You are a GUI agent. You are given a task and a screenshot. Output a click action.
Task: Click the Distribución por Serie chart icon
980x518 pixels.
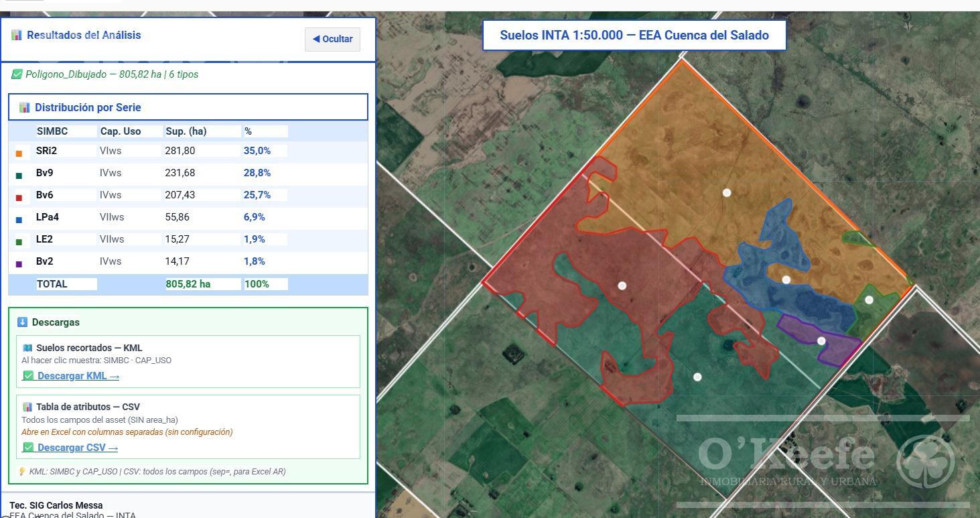click(x=25, y=107)
